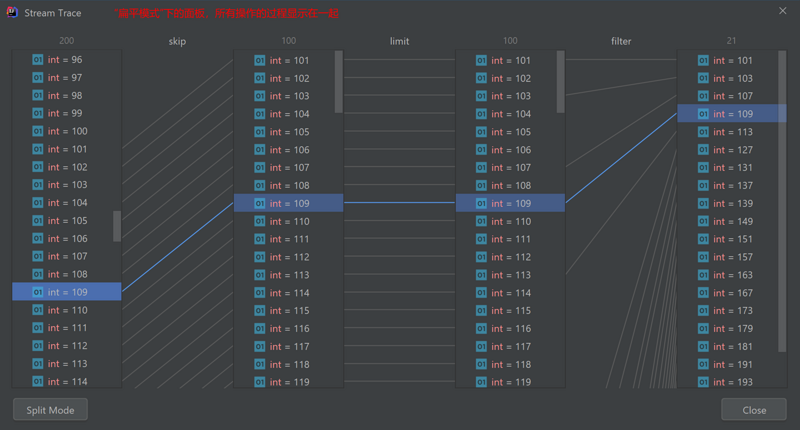Click the type icon of int = 191
This screenshot has height=430, width=800.
[x=703, y=364]
